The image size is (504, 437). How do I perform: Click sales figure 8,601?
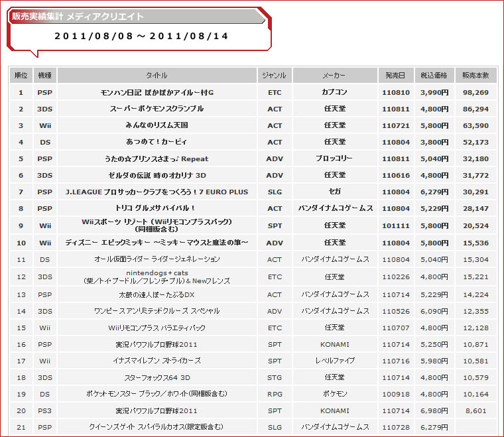476,410
